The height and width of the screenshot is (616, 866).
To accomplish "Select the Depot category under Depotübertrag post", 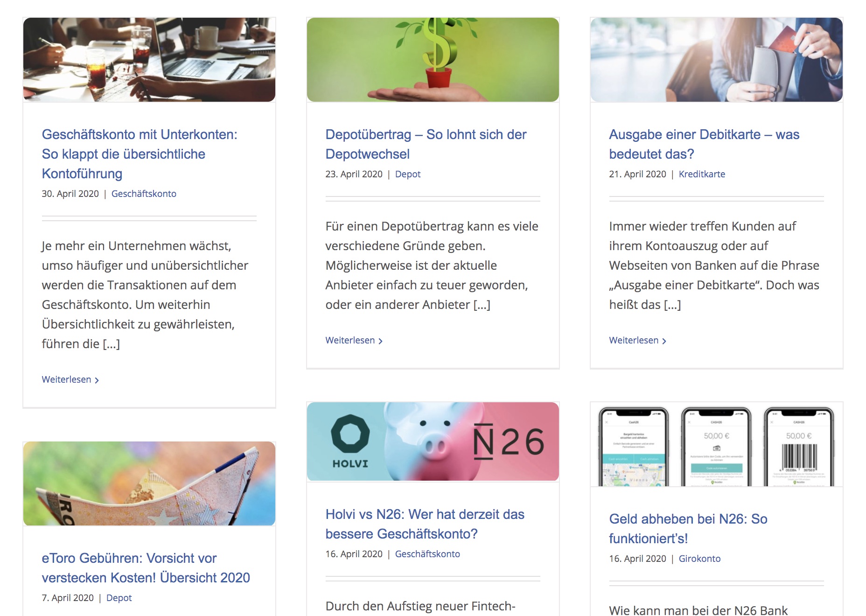I will pos(408,174).
